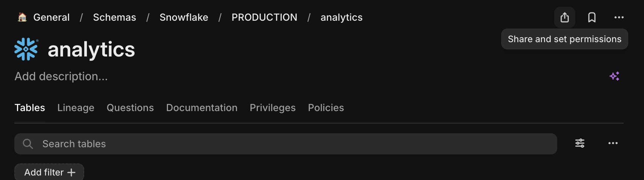Click the Snowflake logo icon

26,49
